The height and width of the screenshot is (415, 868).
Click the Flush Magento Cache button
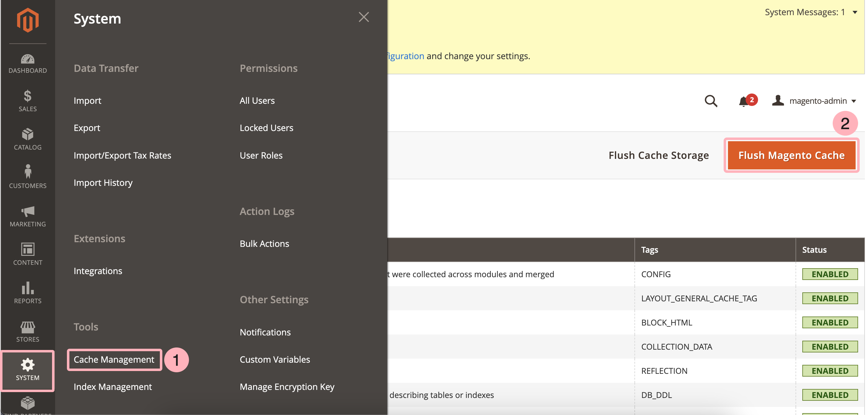(x=791, y=155)
